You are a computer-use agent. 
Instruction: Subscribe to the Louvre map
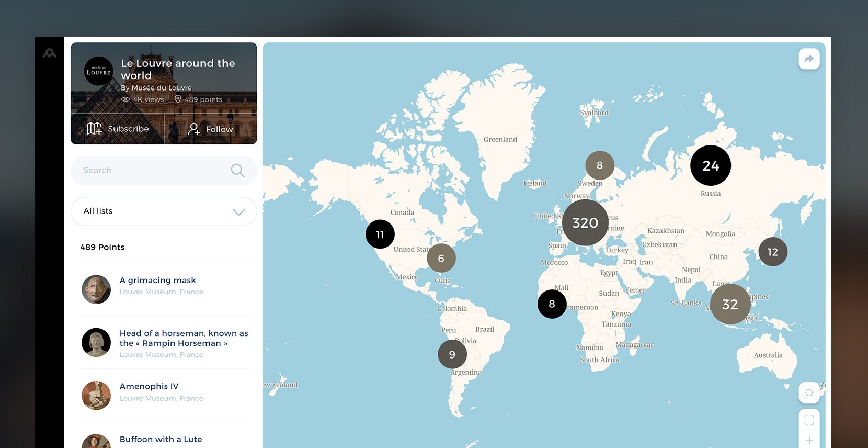coord(118,129)
